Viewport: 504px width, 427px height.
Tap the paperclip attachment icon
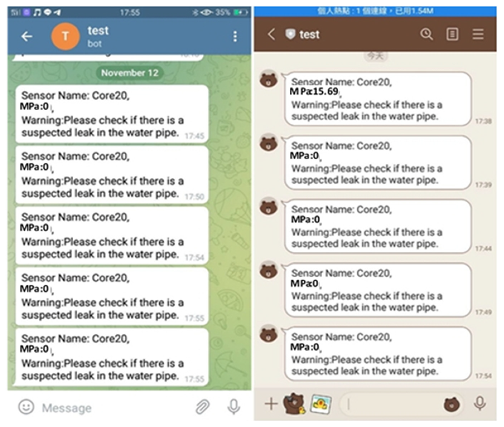pyautogui.click(x=202, y=407)
